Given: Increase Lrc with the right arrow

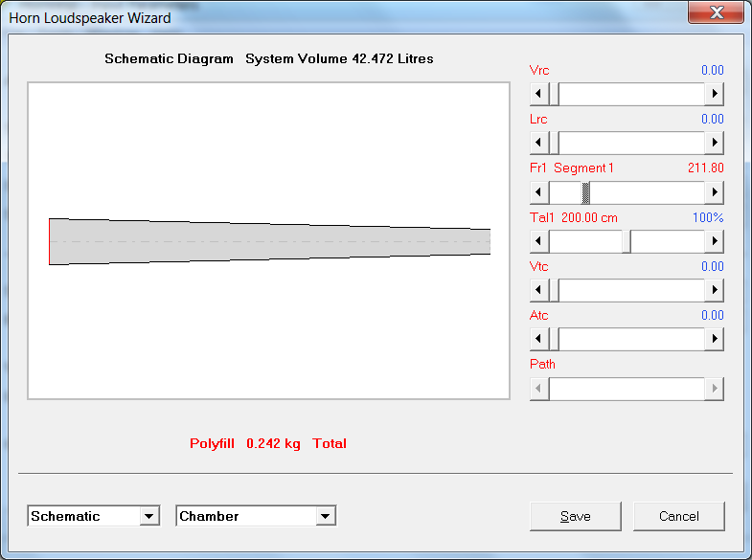Looking at the screenshot, I should pos(714,143).
